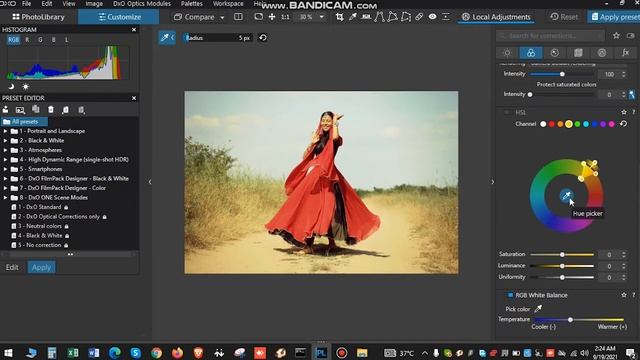
Task: Show the Detail corrections tab icon
Action: (x=554, y=53)
